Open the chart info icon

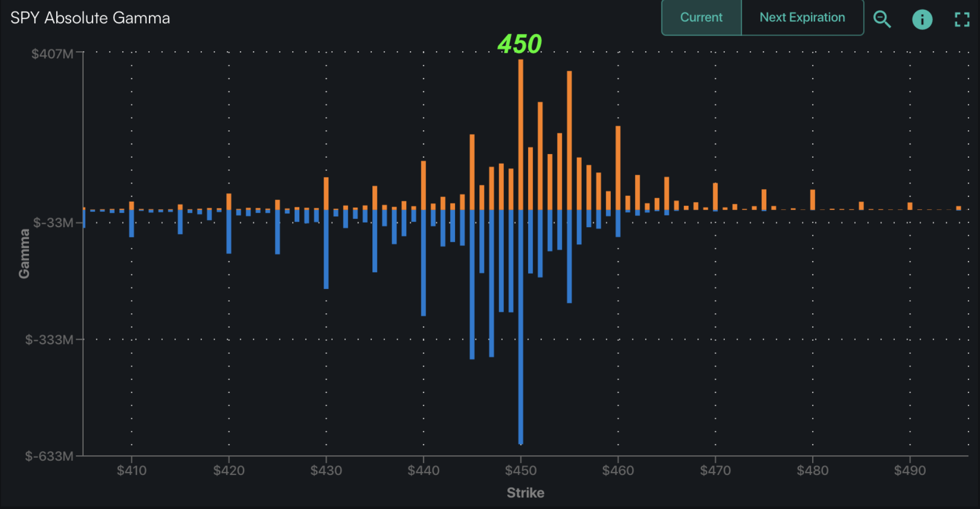922,19
